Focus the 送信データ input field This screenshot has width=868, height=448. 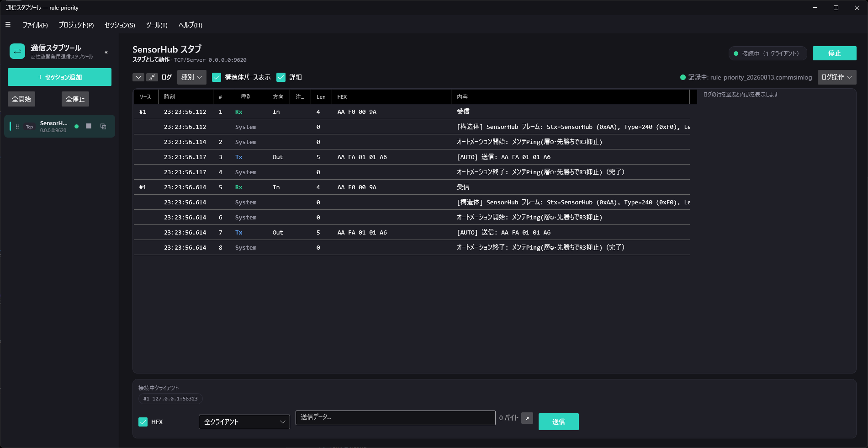(395, 417)
